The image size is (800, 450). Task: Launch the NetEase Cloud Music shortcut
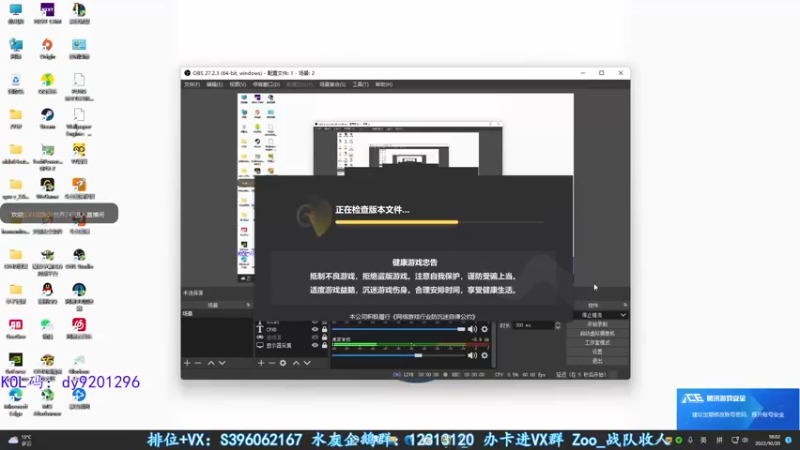click(79, 328)
